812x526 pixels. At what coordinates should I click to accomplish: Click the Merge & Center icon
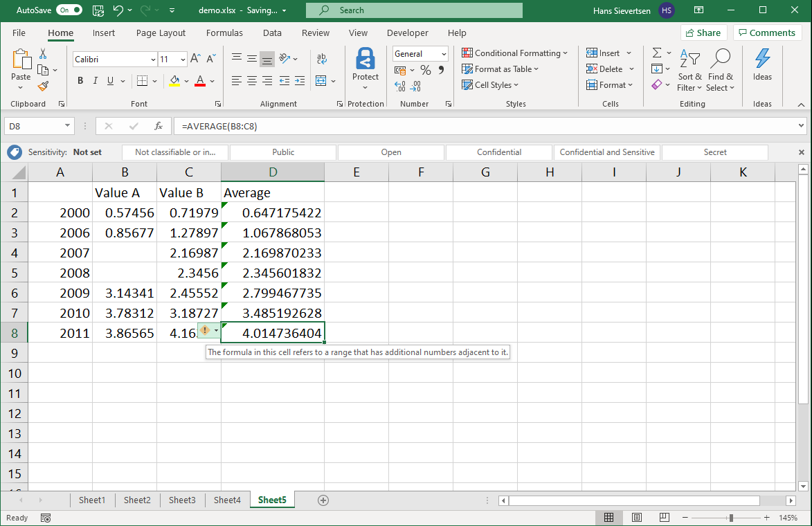[321, 81]
